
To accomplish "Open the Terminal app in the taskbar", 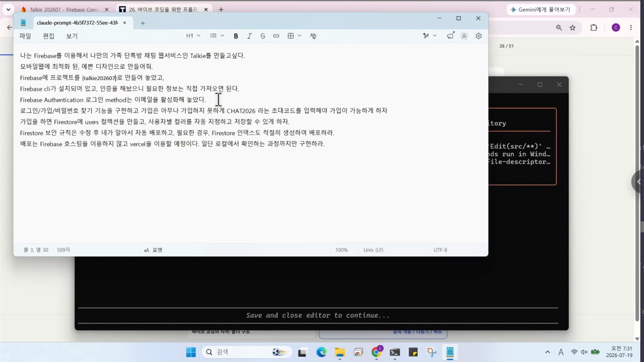I will (395, 352).
